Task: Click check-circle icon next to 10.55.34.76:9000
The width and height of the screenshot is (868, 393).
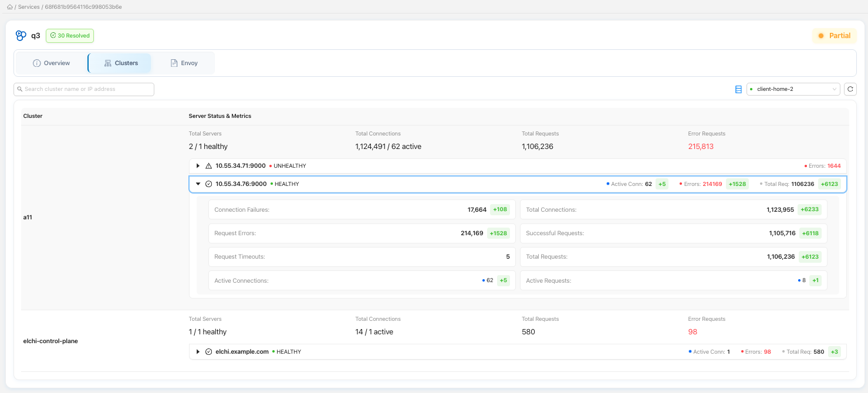Action: pos(208,184)
